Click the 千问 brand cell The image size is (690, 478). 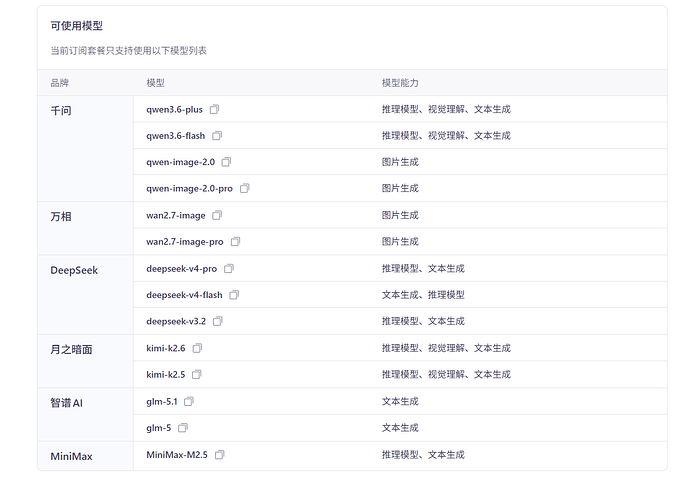click(85, 149)
